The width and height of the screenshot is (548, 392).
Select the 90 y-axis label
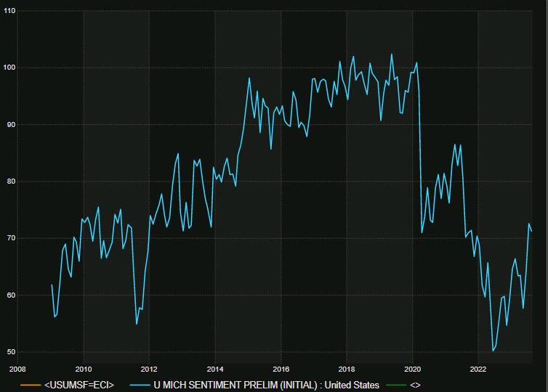[x=11, y=125]
